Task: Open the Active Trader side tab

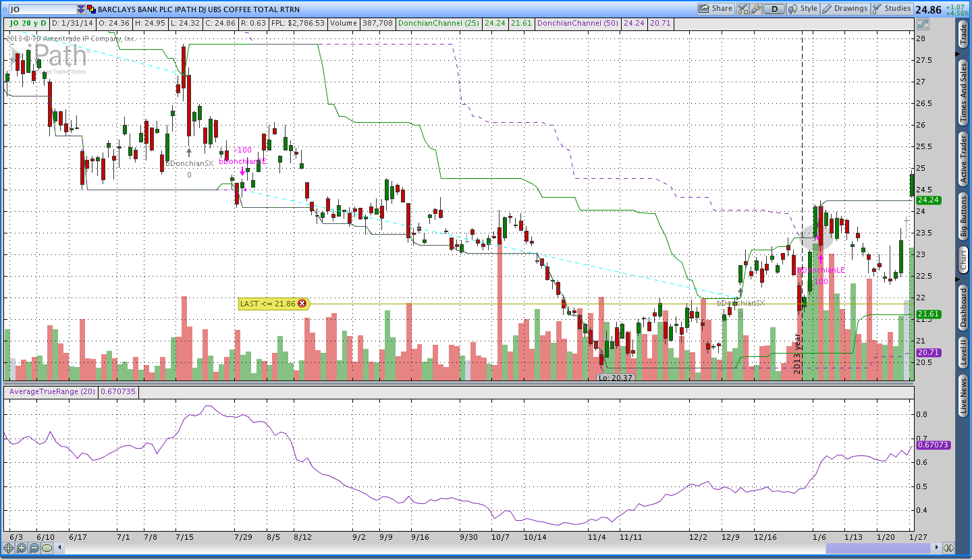Action: point(963,159)
